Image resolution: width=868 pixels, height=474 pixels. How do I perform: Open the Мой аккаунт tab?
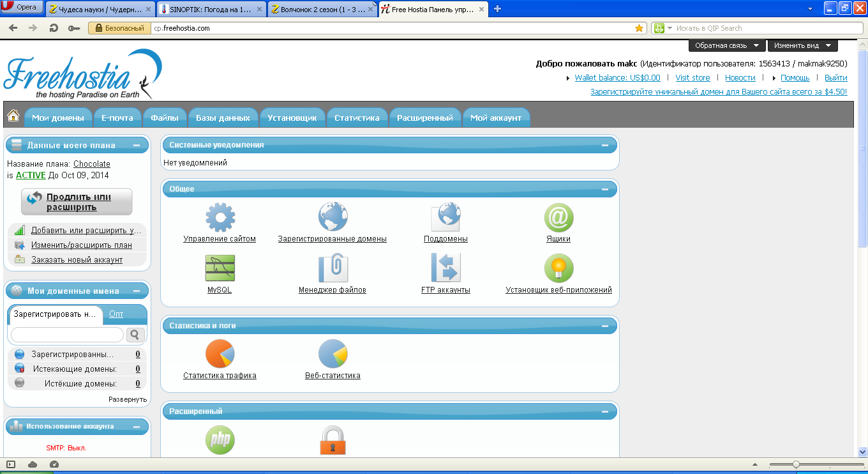pyautogui.click(x=496, y=118)
